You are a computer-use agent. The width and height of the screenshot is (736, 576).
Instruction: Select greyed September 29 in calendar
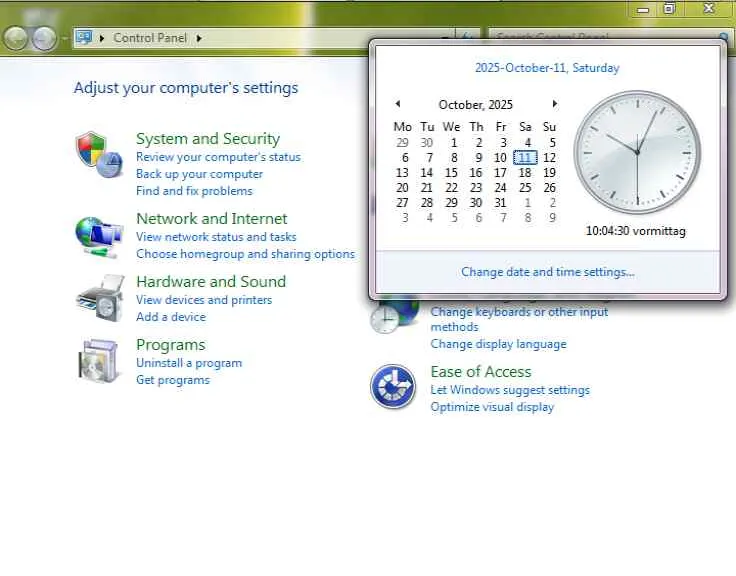click(x=402, y=143)
